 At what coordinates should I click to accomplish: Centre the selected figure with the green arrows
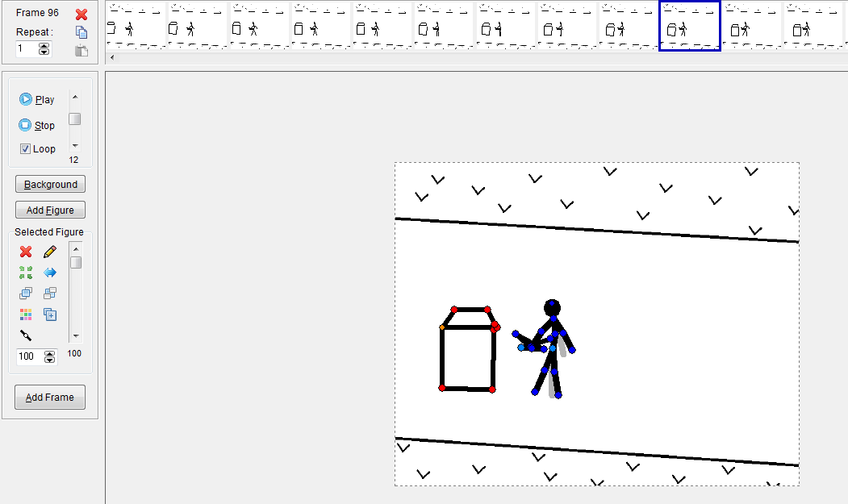click(26, 273)
